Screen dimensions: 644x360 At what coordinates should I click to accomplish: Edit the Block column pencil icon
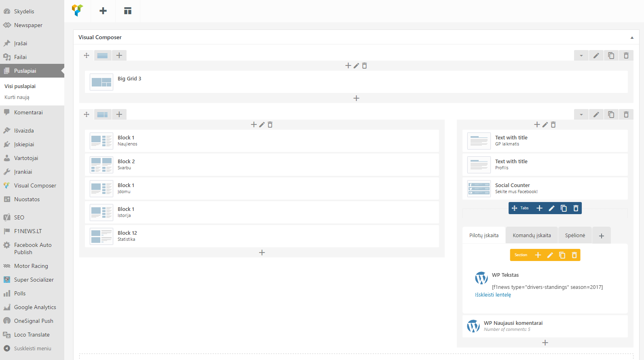pos(262,125)
